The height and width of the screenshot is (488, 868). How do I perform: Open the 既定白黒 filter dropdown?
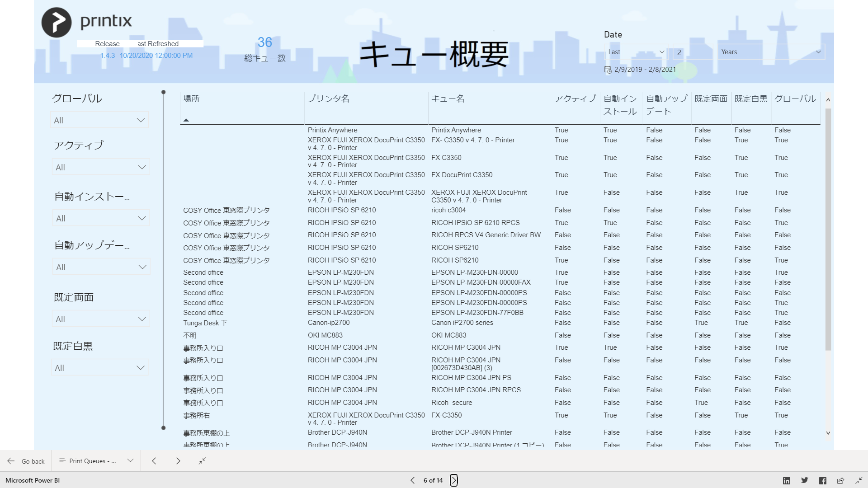click(100, 368)
